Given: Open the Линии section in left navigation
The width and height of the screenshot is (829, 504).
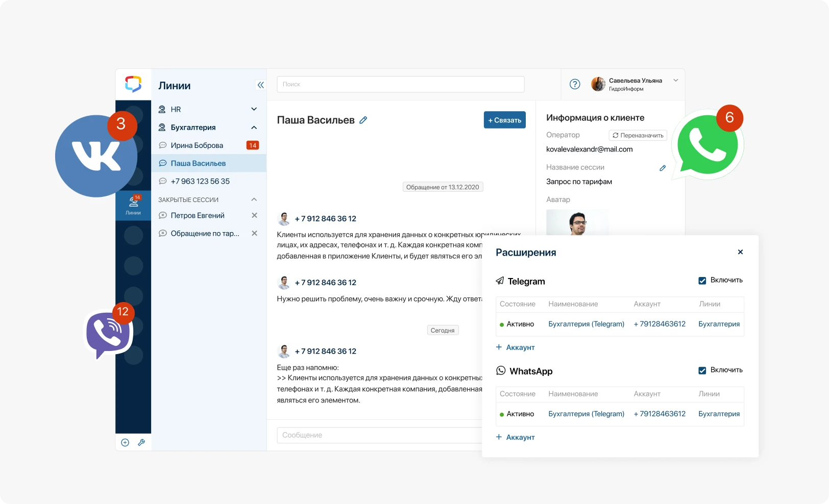Looking at the screenshot, I should [x=133, y=206].
